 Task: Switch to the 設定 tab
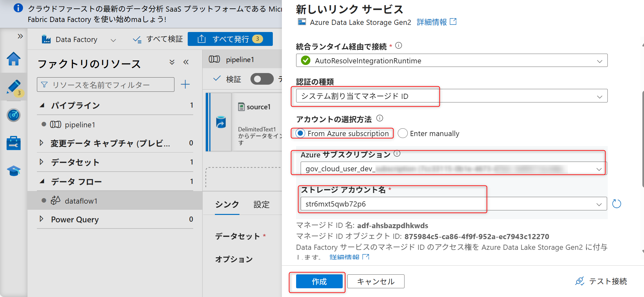(261, 204)
